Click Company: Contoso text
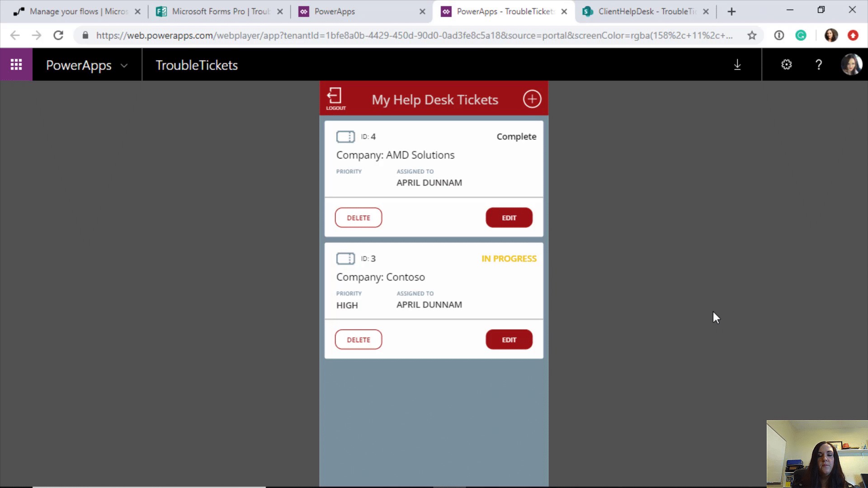This screenshot has width=868, height=488. coord(380,277)
